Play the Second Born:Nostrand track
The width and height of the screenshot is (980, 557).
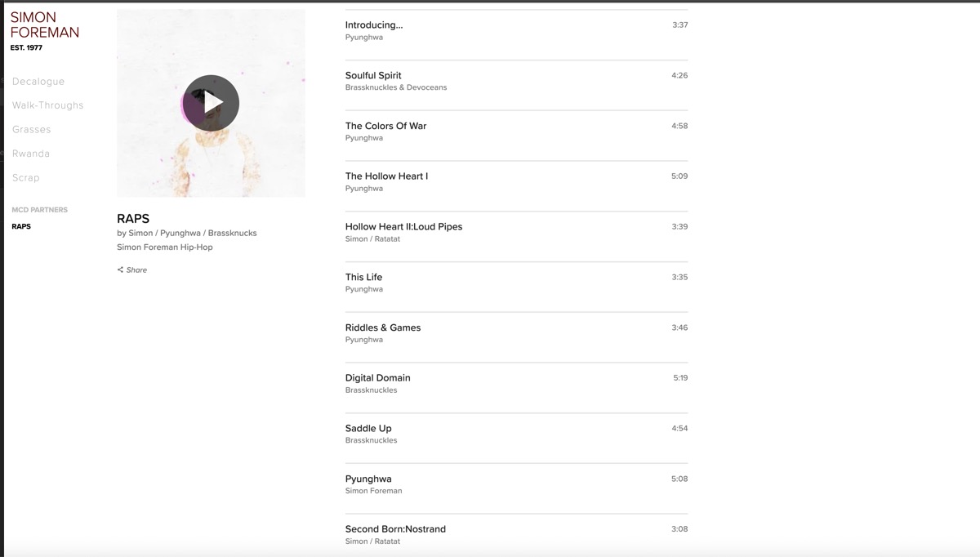coord(395,529)
